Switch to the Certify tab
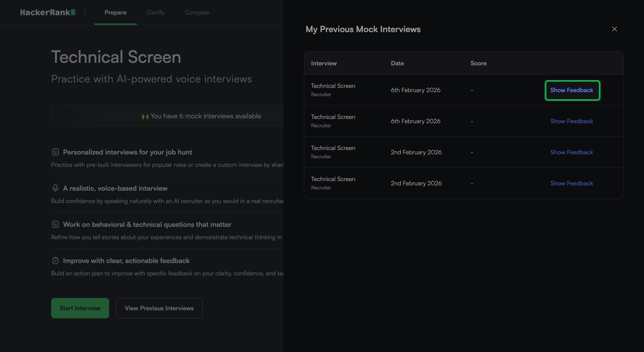Image resolution: width=644 pixels, height=352 pixels. (x=156, y=12)
